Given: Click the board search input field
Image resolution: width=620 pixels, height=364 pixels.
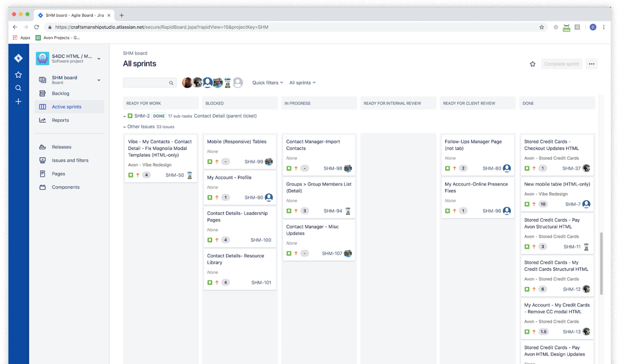Looking at the screenshot, I should tap(150, 83).
